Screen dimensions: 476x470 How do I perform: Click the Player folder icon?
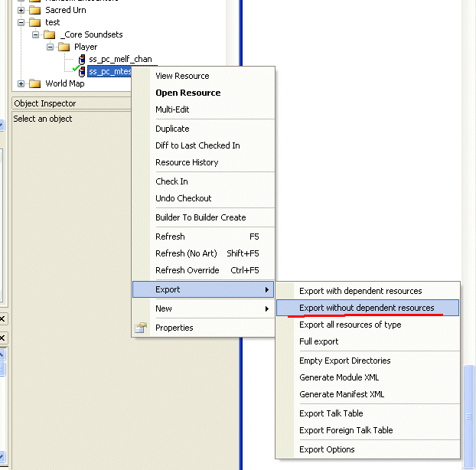click(x=64, y=47)
